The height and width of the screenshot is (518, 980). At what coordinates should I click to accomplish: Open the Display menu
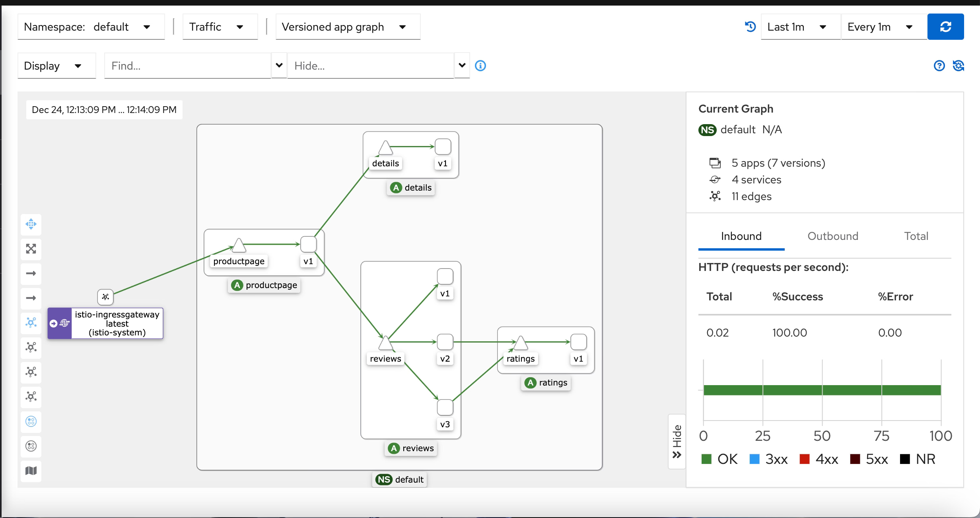coord(56,66)
